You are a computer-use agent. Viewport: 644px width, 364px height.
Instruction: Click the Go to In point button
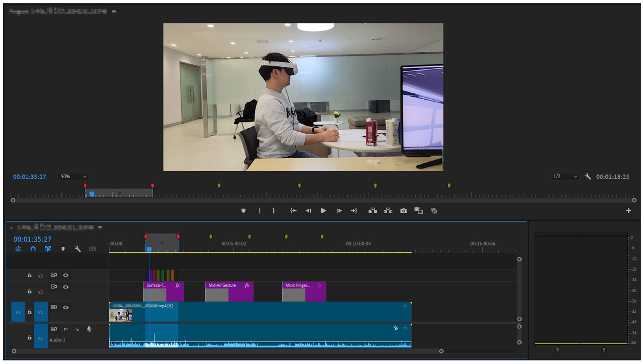click(x=293, y=211)
